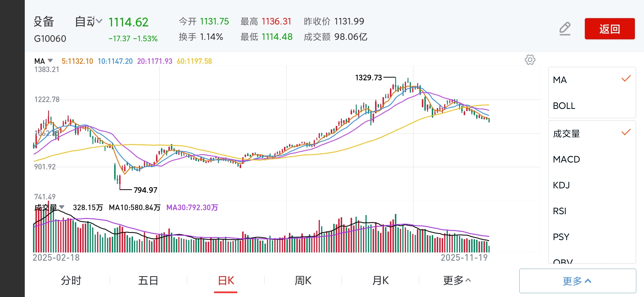Click the pencil edit icon
This screenshot has height=297, width=644.
565,29
